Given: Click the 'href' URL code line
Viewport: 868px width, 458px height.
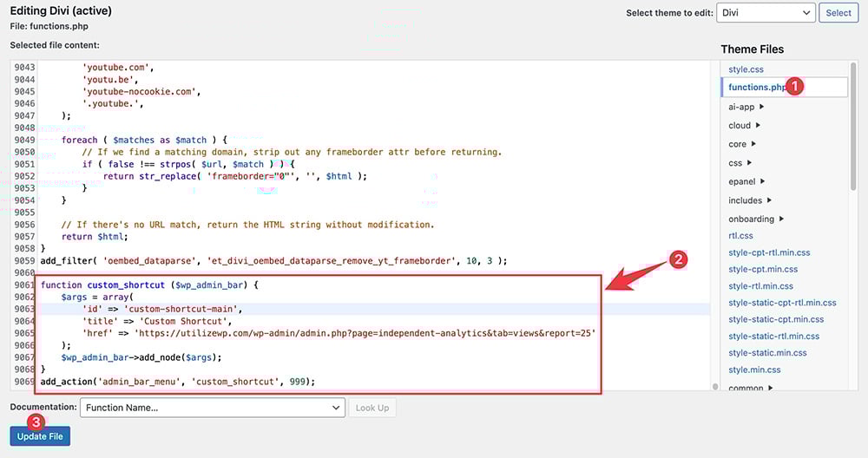Looking at the screenshot, I should [339, 333].
